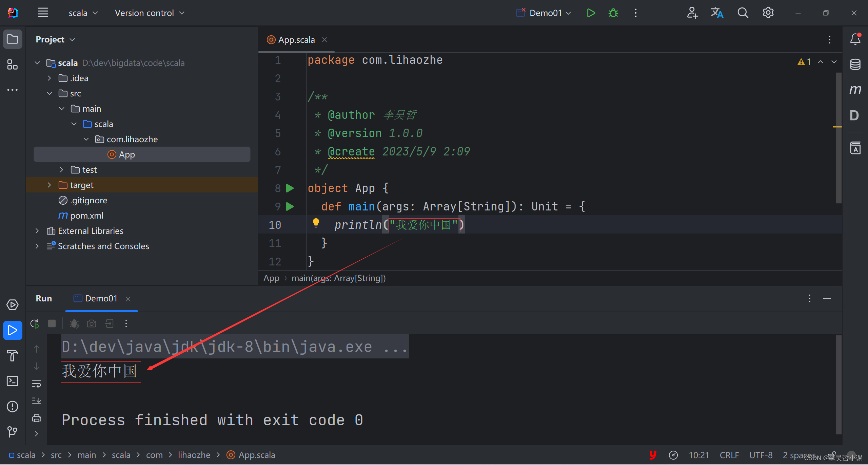The image size is (868, 465).
Task: Click the translation plugin icon
Action: pyautogui.click(x=717, y=13)
